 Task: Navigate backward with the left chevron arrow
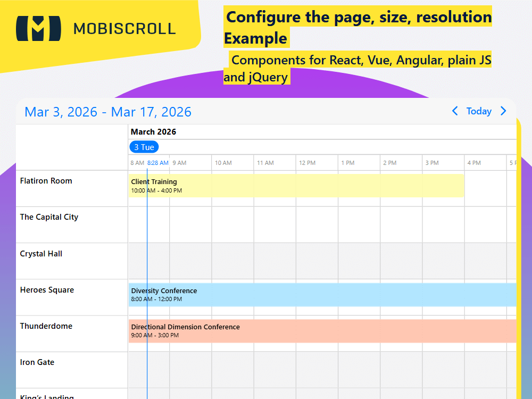(x=455, y=111)
